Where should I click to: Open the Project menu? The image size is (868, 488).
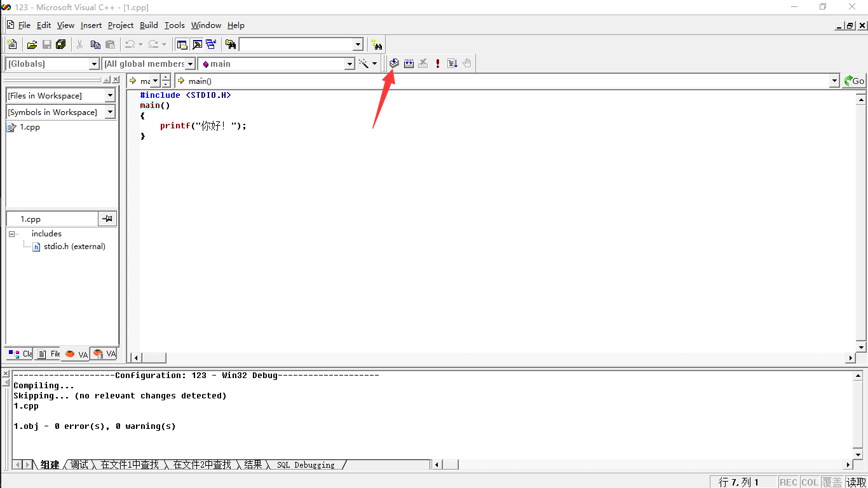pos(120,25)
